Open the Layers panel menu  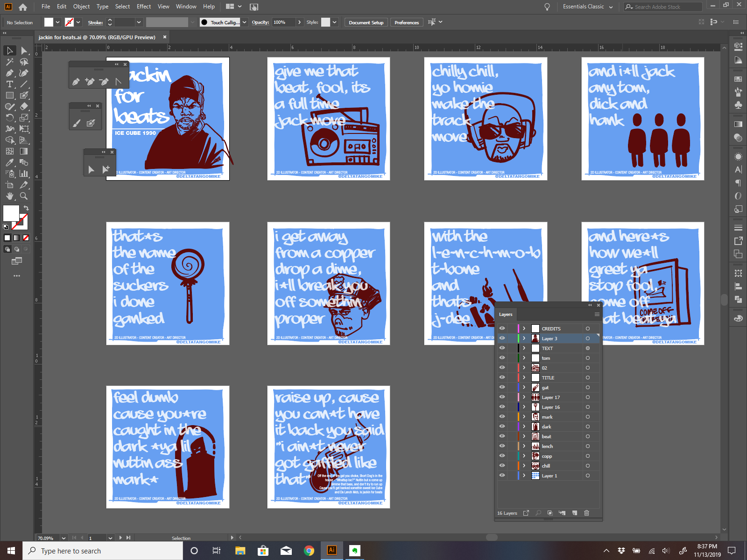(x=597, y=314)
